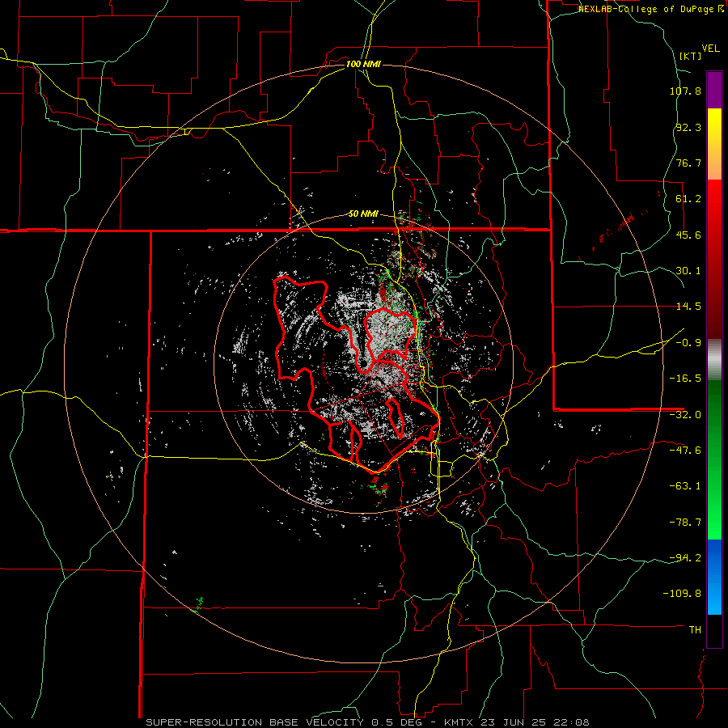This screenshot has height=728, width=728.
Task: Click the 61.2 legend value
Action: coord(688,199)
